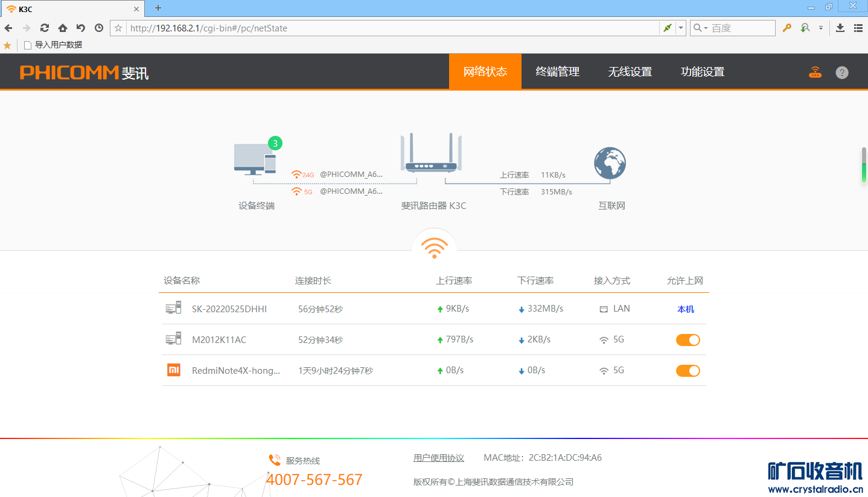
Task: Open the downloads icon
Action: tap(840, 28)
